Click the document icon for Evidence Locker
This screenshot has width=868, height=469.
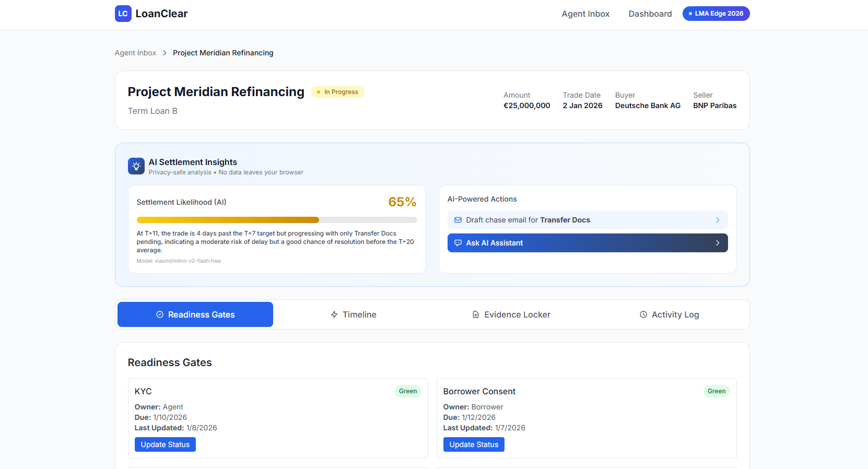(x=476, y=314)
